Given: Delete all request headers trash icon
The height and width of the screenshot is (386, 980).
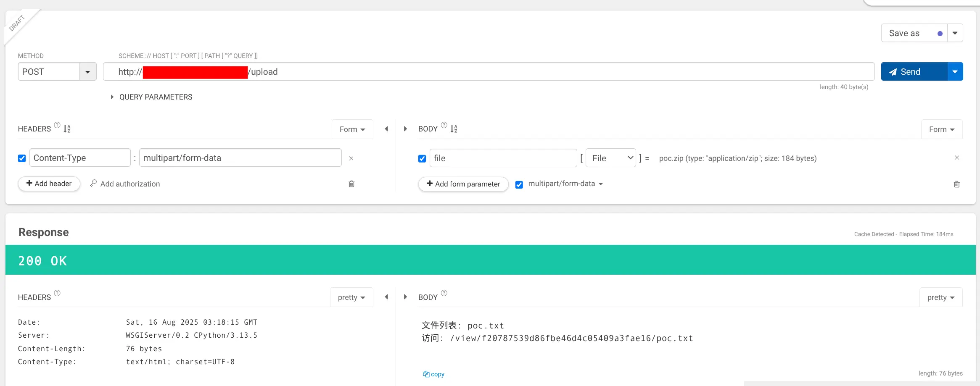Looking at the screenshot, I should tap(351, 184).
